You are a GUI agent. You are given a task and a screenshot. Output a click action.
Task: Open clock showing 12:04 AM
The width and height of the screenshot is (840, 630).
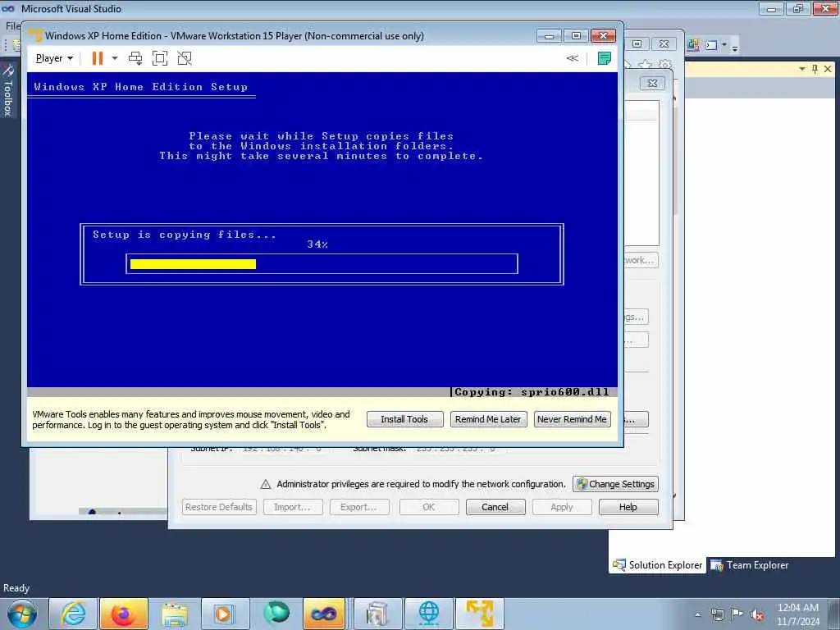point(797,614)
